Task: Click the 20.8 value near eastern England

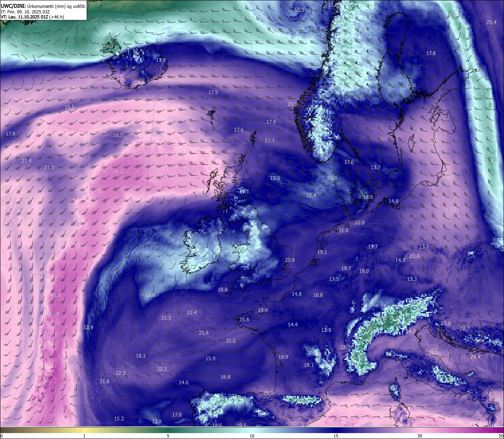Action: click(x=290, y=260)
